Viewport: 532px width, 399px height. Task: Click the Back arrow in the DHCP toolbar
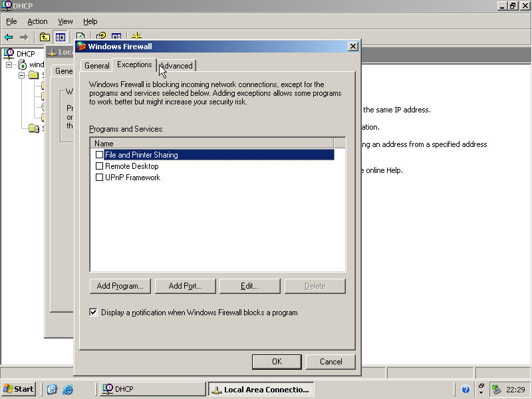click(9, 37)
